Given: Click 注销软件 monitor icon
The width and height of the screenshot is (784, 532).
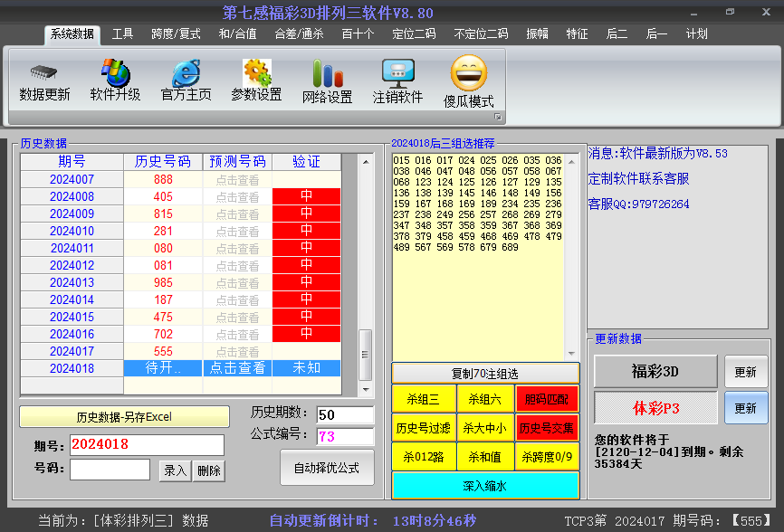Looking at the screenshot, I should (398, 73).
